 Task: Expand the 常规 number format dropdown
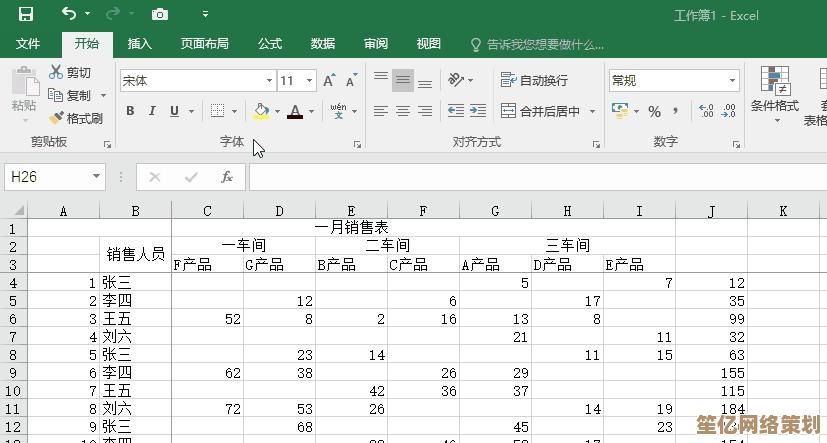tap(732, 80)
